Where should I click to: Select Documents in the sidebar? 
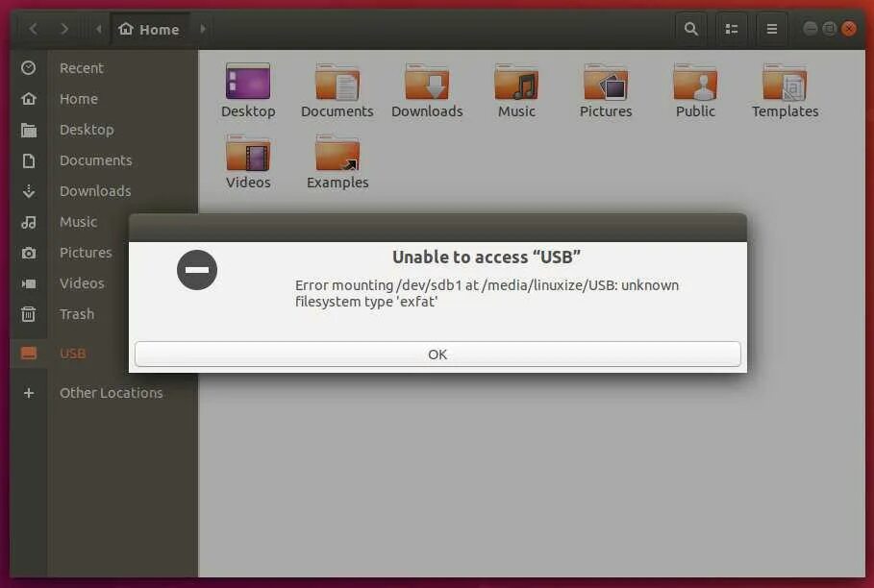click(x=104, y=160)
